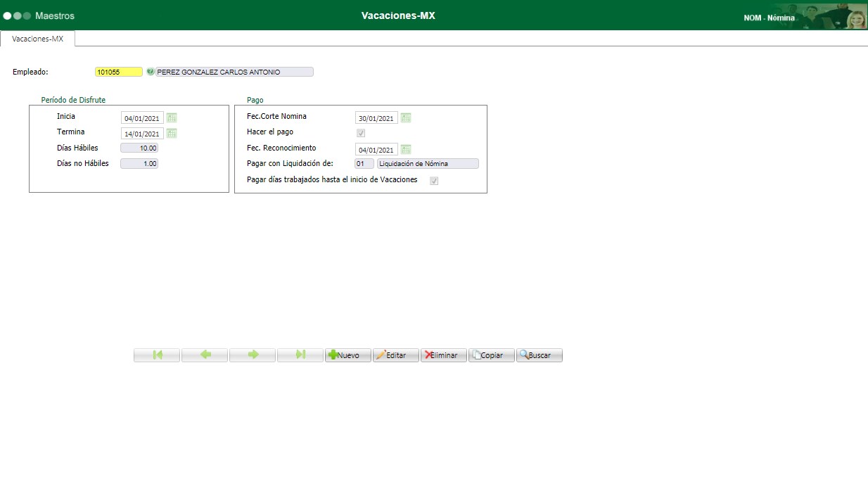Click the Copiar button
868x491 pixels.
click(492, 355)
